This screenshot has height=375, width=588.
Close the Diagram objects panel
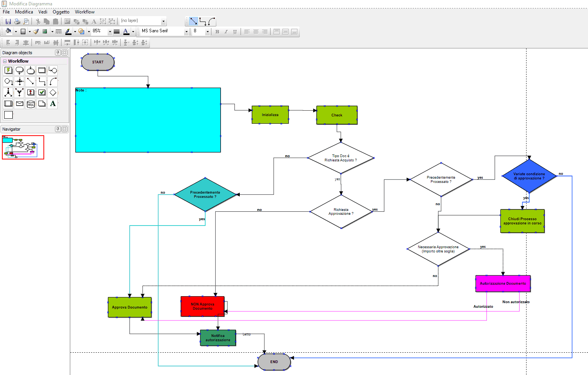tap(65, 53)
